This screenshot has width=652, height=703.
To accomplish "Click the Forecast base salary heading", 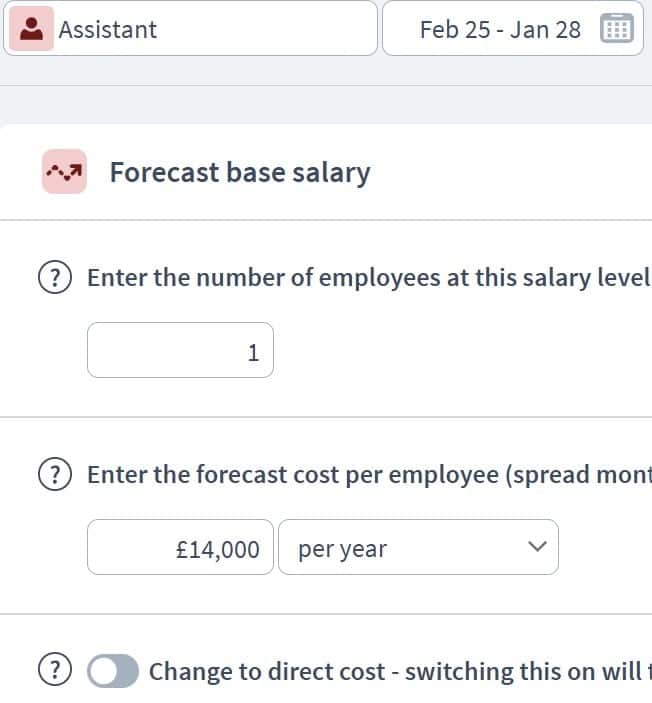I will (240, 173).
